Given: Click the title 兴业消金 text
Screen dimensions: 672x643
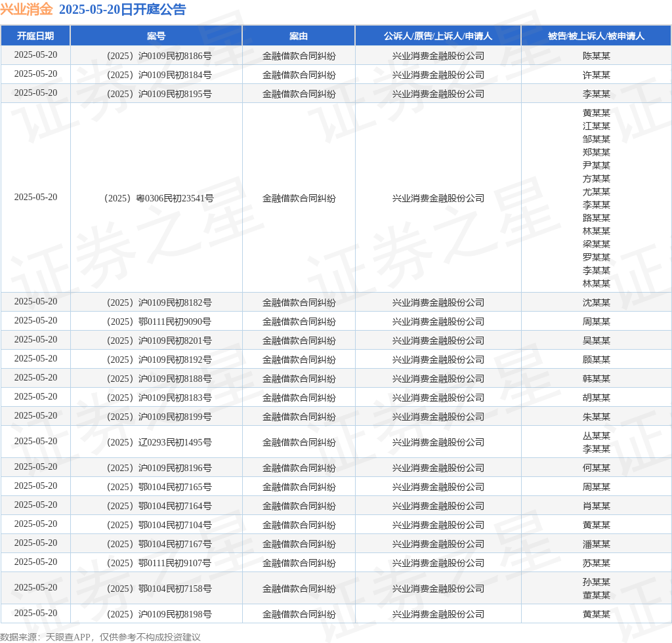Looking at the screenshot, I should 26,9.
